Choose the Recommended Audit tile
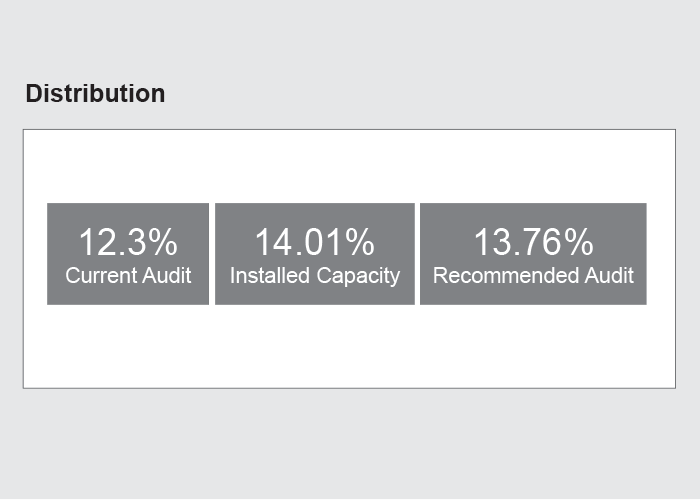 coord(533,254)
